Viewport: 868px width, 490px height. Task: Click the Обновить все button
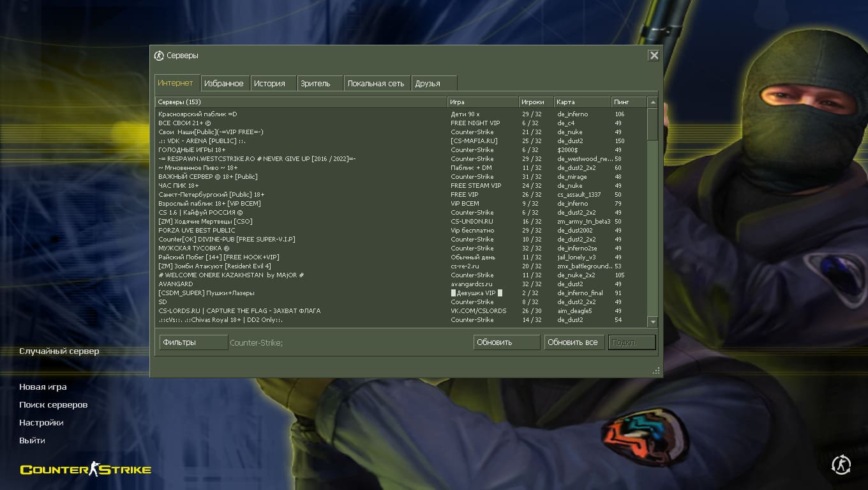pyautogui.click(x=574, y=342)
